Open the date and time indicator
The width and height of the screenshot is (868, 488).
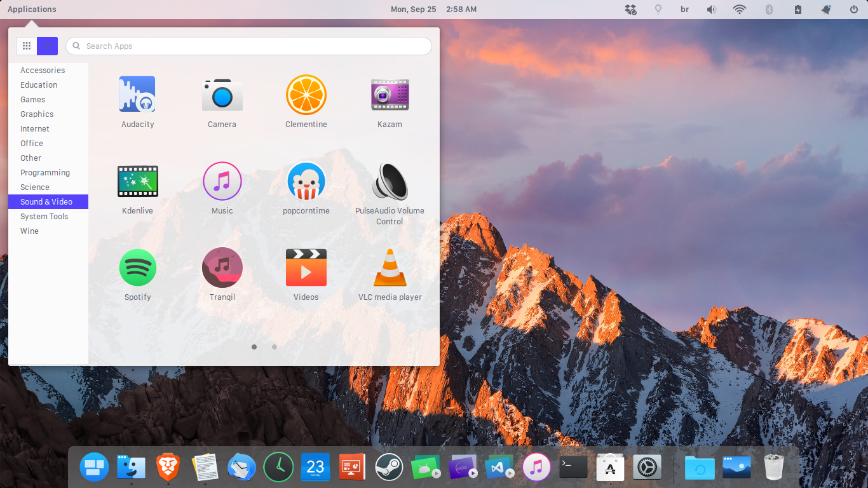433,9
